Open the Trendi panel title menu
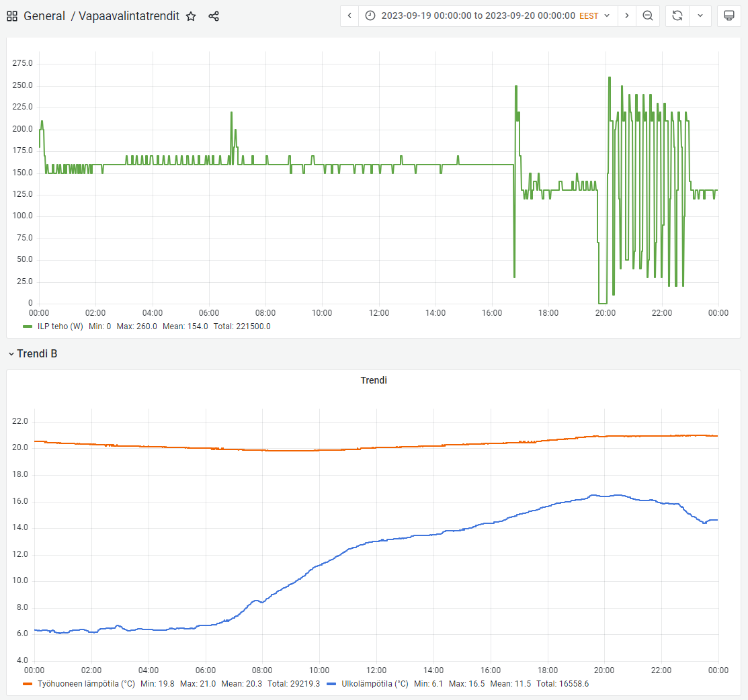 tap(374, 380)
